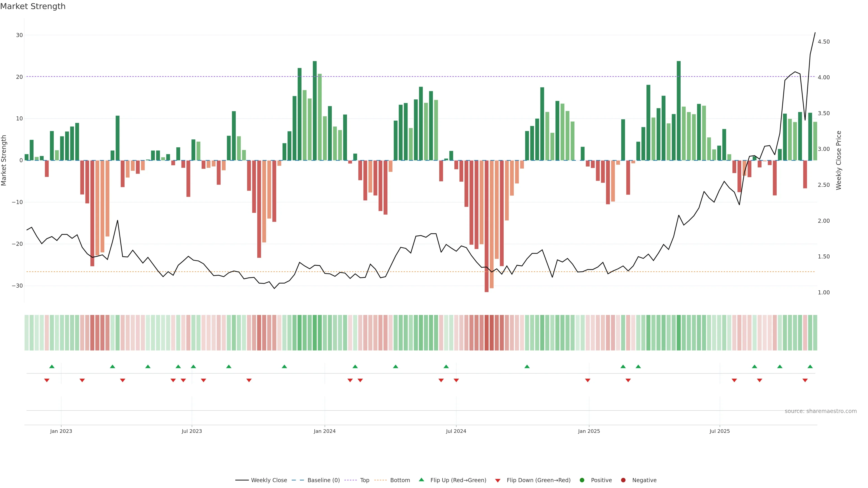The width and height of the screenshot is (868, 488).
Task: Click Positive green circle legend icon
Action: point(582,480)
